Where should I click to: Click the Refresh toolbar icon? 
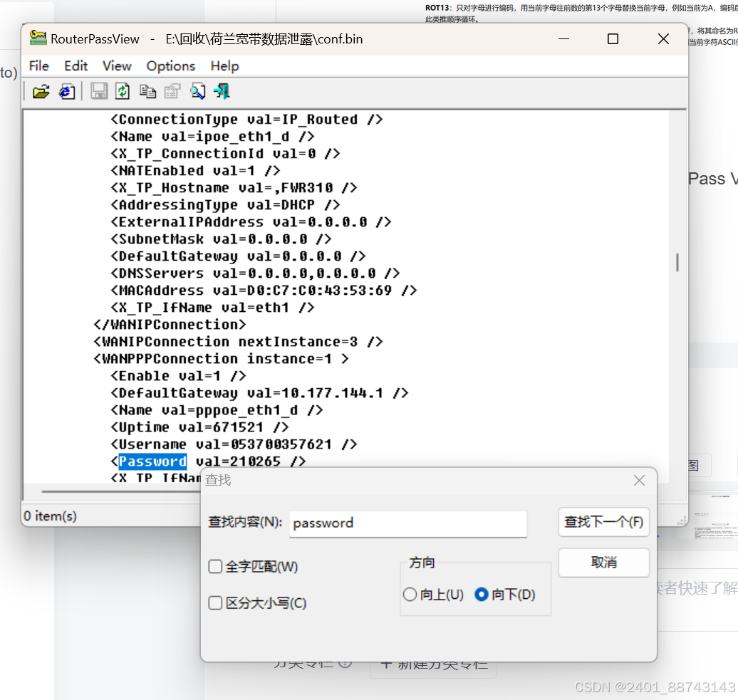pos(123,91)
